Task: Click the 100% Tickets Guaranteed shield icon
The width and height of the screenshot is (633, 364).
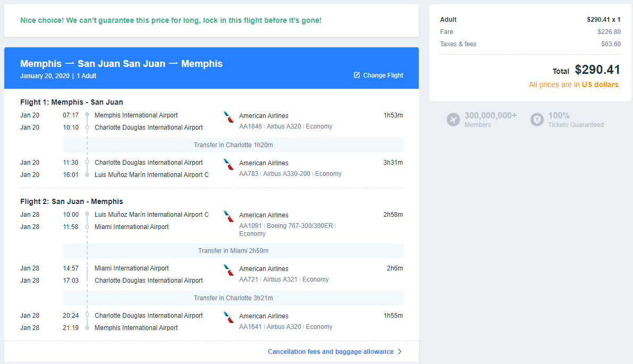Action: tap(537, 120)
